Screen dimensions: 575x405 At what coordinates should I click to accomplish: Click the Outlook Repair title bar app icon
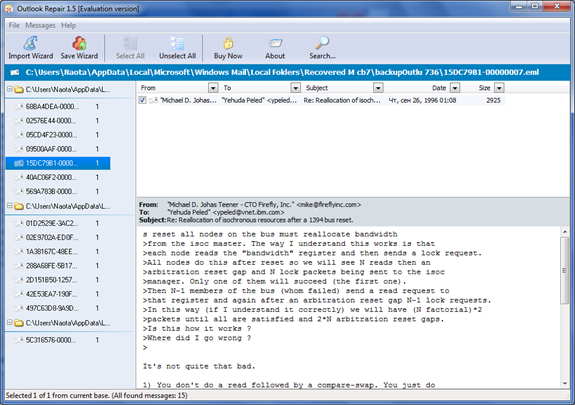pyautogui.click(x=9, y=8)
